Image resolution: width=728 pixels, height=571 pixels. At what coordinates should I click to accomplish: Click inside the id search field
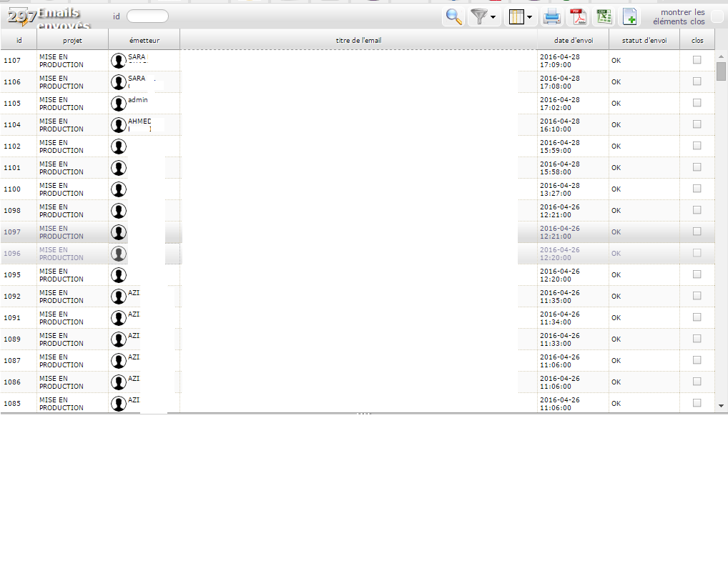tap(147, 16)
